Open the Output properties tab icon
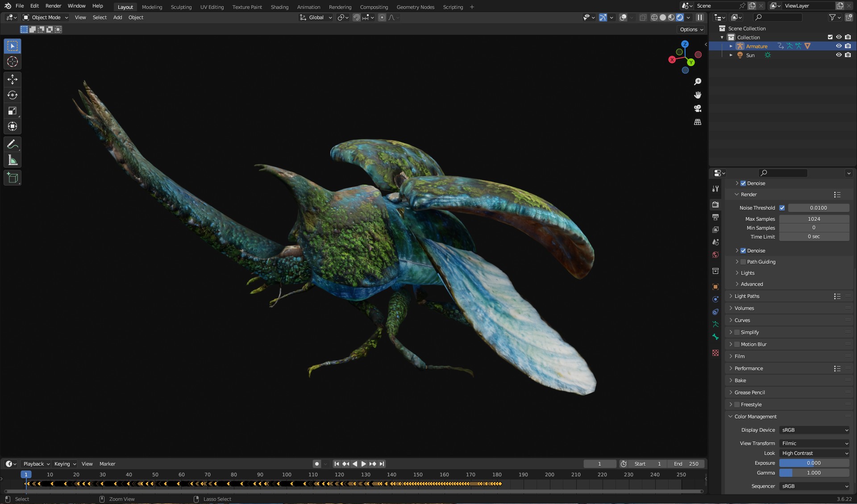857x504 pixels. tap(716, 217)
